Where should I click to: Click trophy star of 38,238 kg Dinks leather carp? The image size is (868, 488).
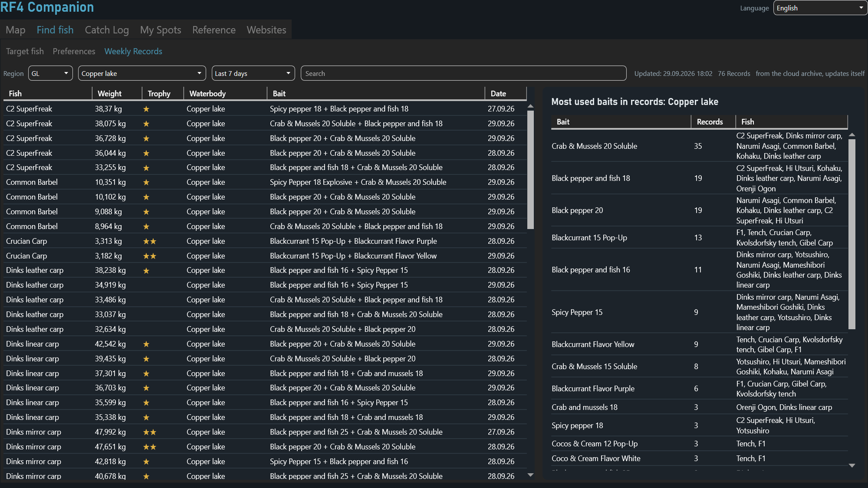point(146,271)
